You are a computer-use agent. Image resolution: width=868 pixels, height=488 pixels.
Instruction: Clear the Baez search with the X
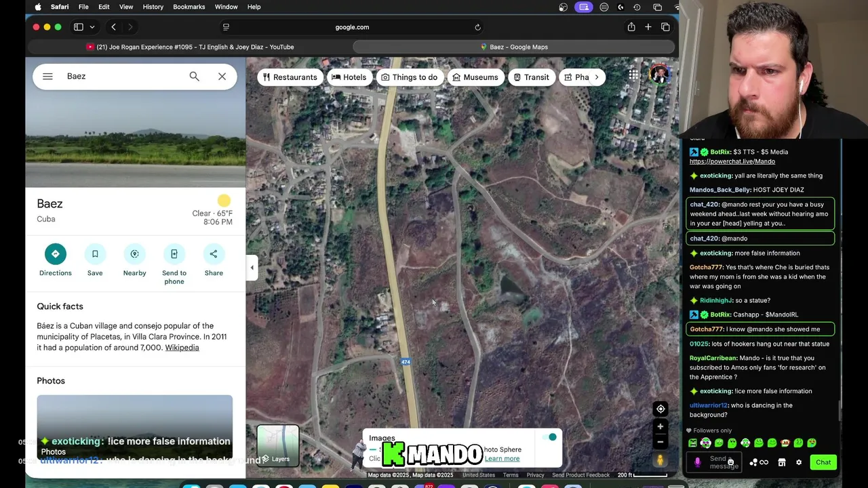click(x=222, y=77)
